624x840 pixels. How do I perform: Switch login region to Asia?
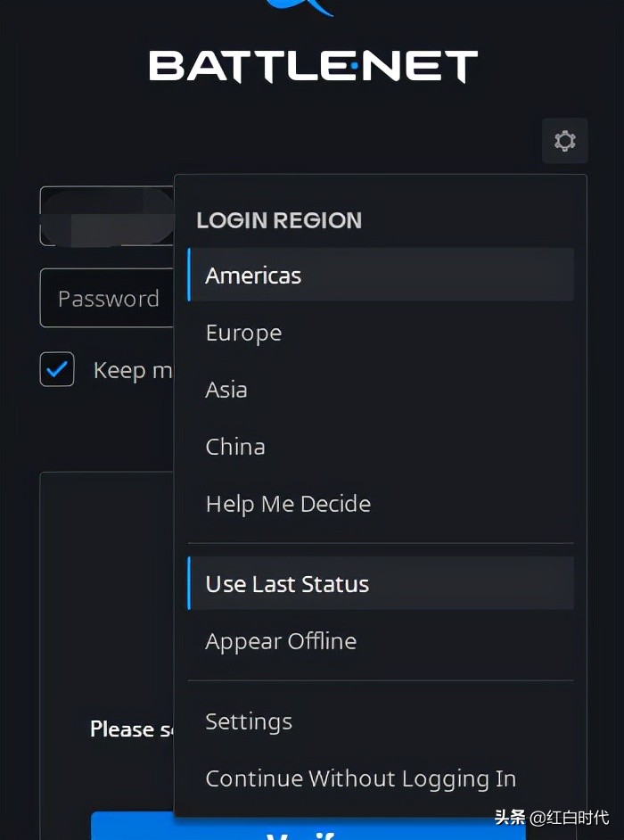click(x=226, y=390)
